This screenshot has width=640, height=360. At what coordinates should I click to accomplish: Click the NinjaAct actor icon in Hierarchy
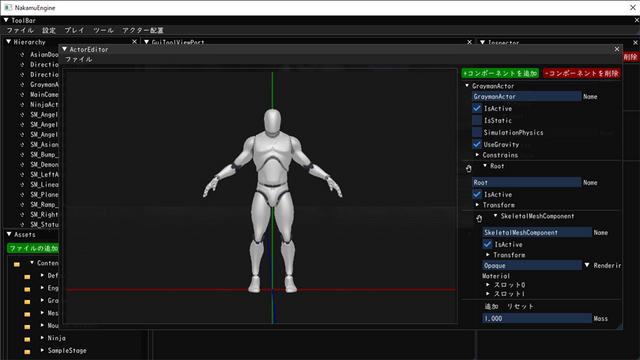click(22, 104)
